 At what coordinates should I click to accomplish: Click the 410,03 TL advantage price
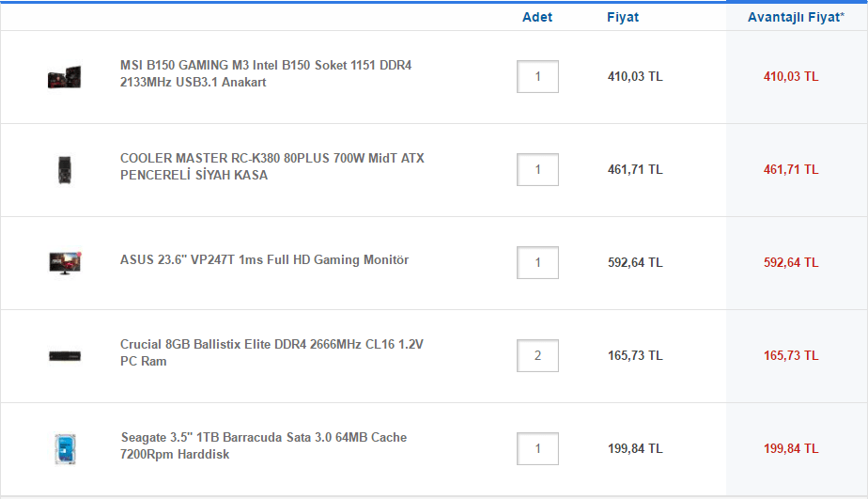[791, 77]
